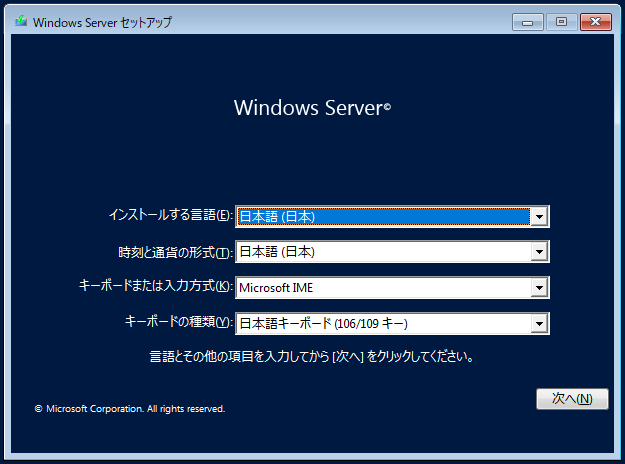Open the Microsoft IME input method dropdown
625x464 pixels.
[x=392, y=287]
